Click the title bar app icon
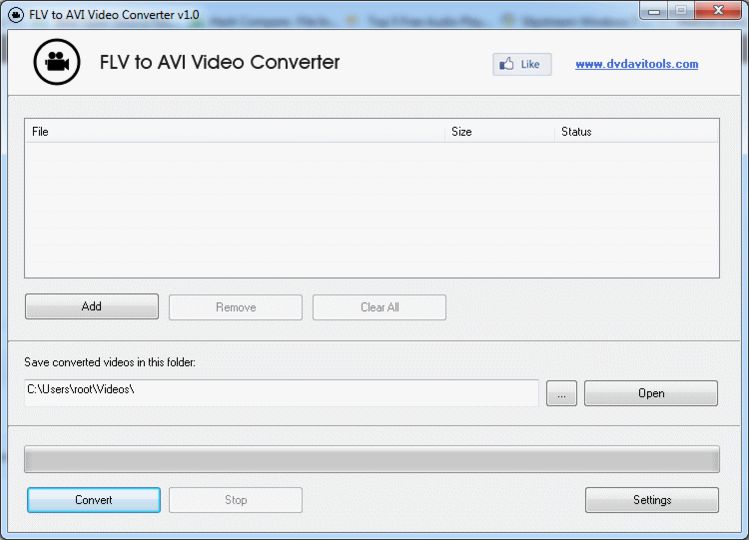 [x=16, y=15]
